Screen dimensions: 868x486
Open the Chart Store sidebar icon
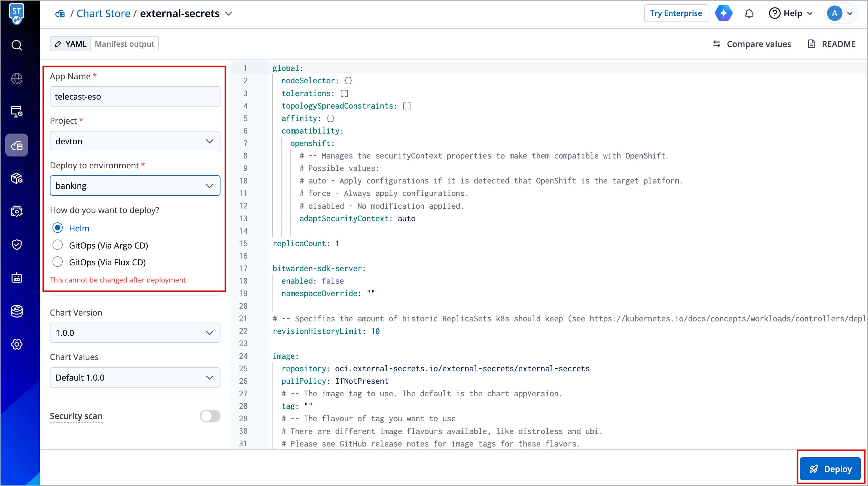[x=17, y=145]
